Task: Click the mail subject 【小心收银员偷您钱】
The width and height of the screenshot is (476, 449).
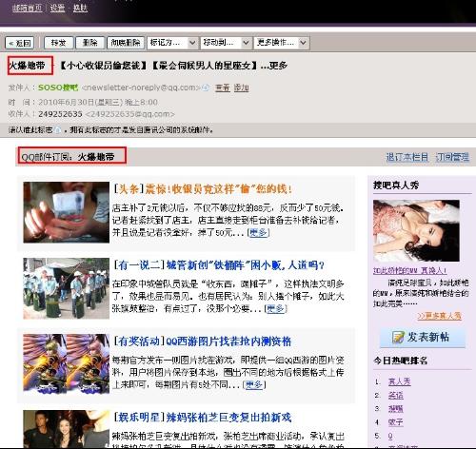Action: coord(103,66)
